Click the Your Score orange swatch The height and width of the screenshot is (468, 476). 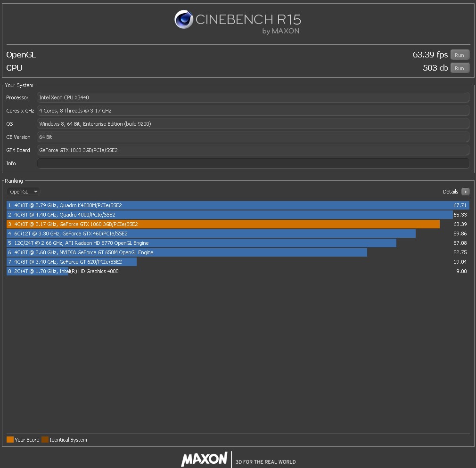click(x=10, y=439)
